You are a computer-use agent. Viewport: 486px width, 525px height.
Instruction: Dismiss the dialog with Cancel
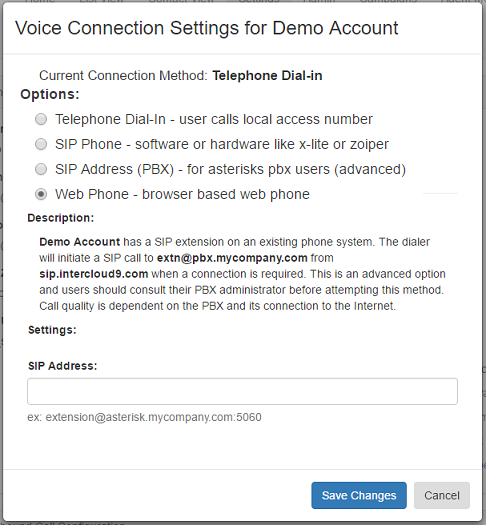tap(442, 496)
